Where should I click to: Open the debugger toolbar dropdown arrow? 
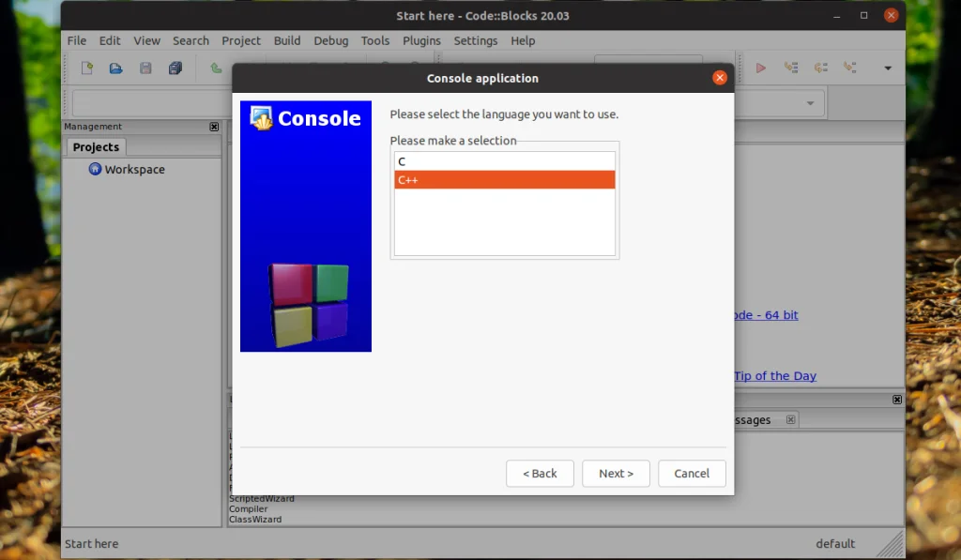click(x=888, y=68)
